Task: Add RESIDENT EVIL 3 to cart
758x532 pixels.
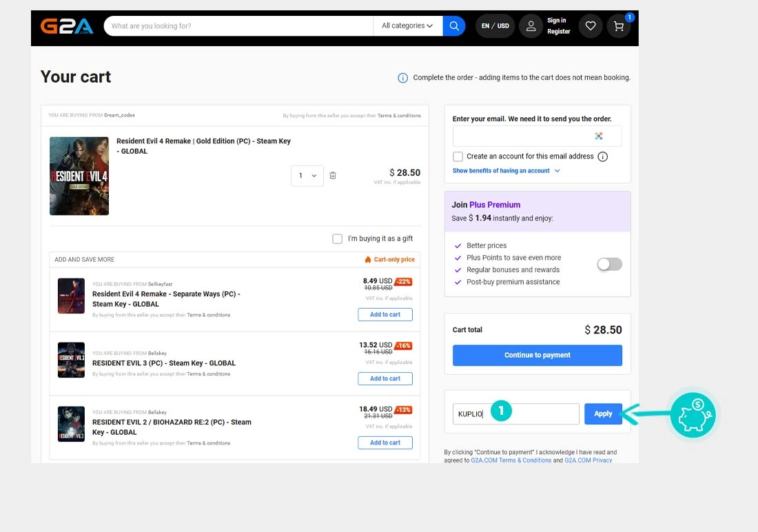Action: click(385, 379)
